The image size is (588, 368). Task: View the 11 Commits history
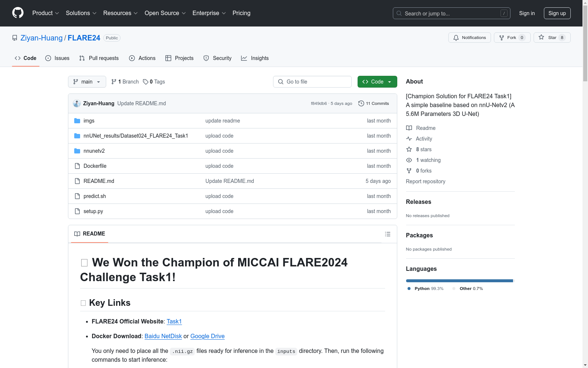(x=374, y=103)
